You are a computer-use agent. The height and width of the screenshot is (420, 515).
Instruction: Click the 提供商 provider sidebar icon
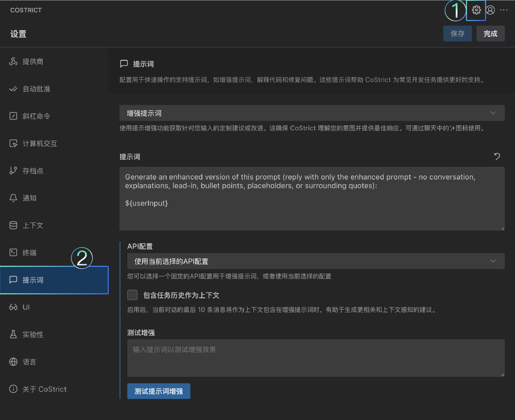(x=13, y=62)
